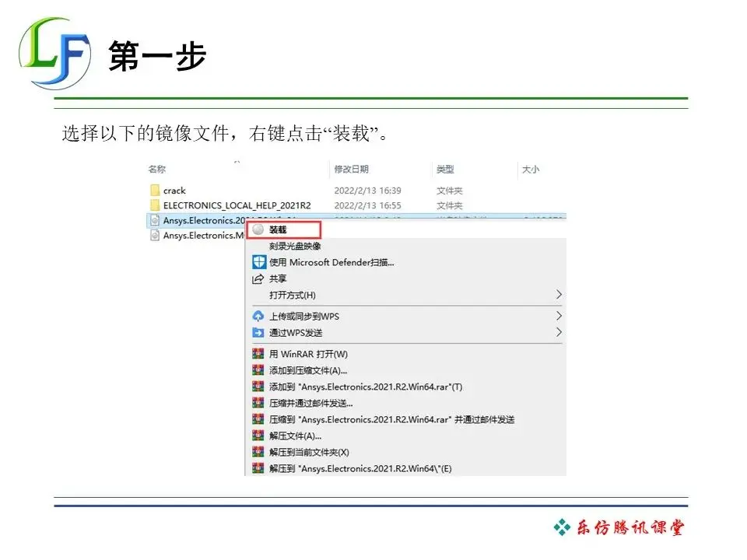
Task: Click the crack folder icon
Action: [154, 191]
